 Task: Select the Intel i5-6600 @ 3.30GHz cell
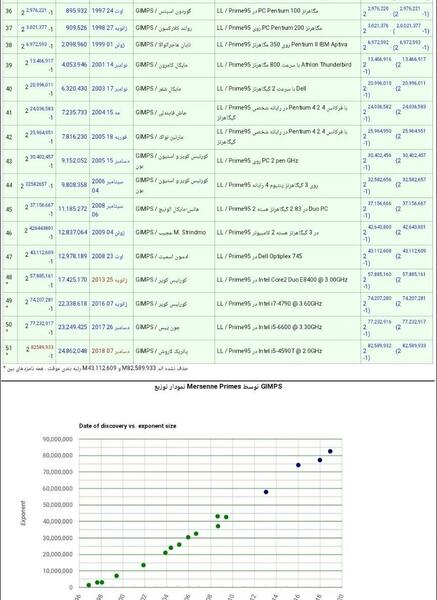pyautogui.click(x=287, y=327)
